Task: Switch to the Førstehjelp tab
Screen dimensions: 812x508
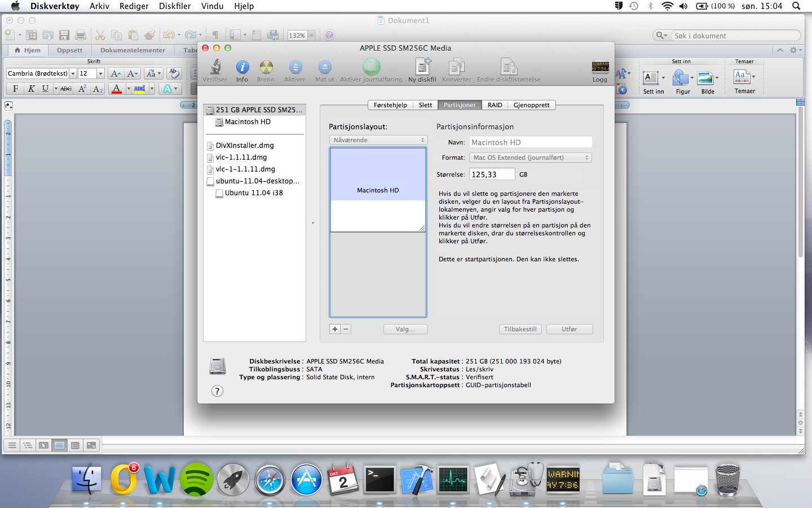Action: click(x=390, y=105)
